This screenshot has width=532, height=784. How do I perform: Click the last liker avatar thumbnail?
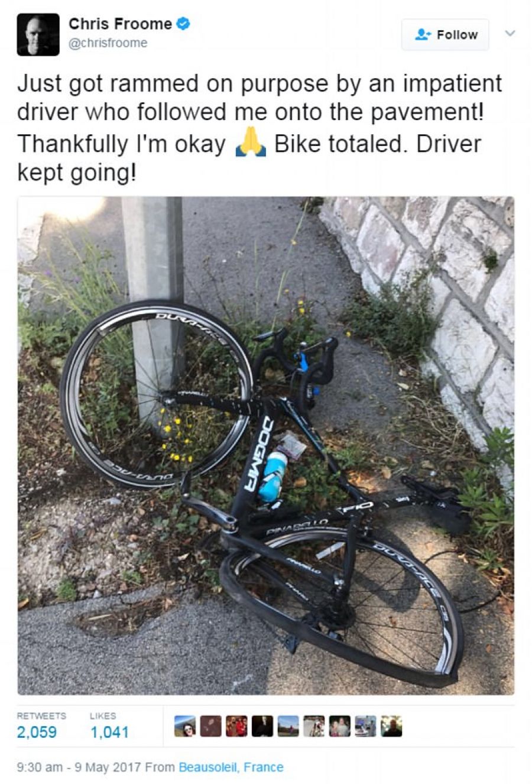(391, 726)
